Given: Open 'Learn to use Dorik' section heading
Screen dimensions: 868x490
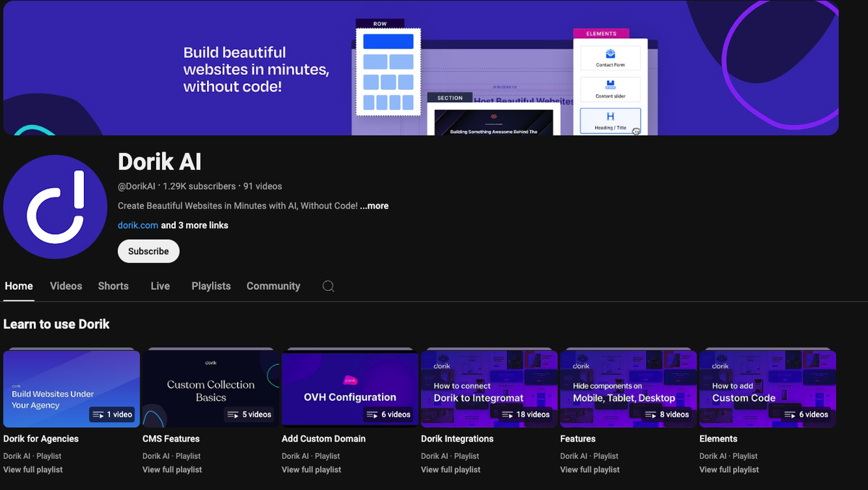Looking at the screenshot, I should (56, 324).
